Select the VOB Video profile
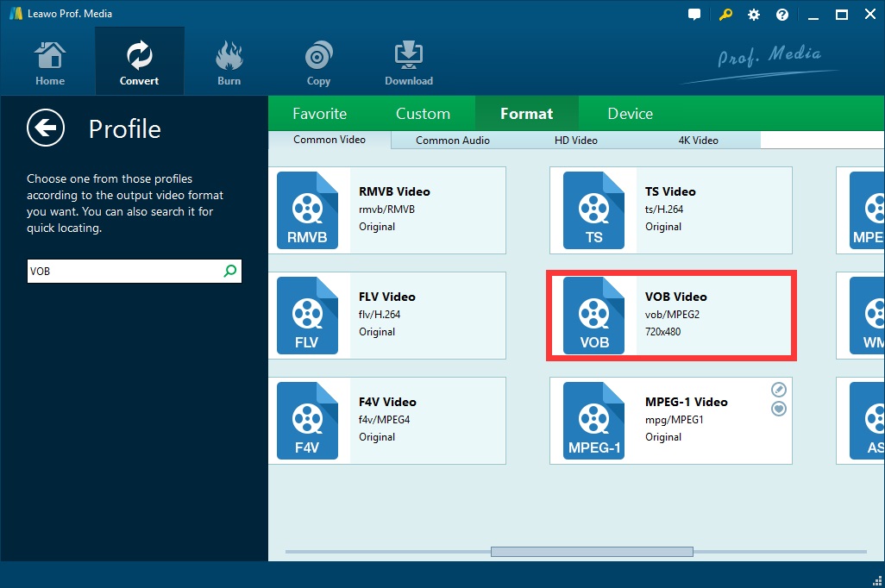Viewport: 885px width, 588px height. coord(671,315)
